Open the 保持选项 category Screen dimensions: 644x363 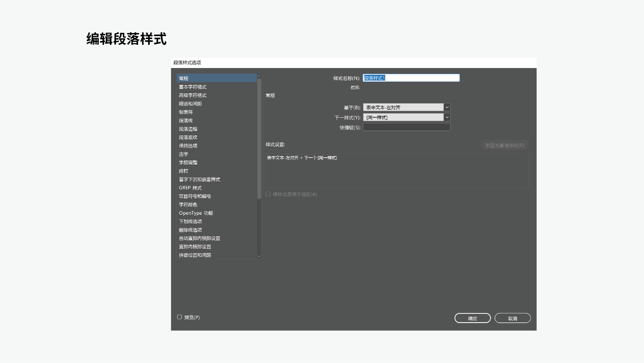coord(217,146)
